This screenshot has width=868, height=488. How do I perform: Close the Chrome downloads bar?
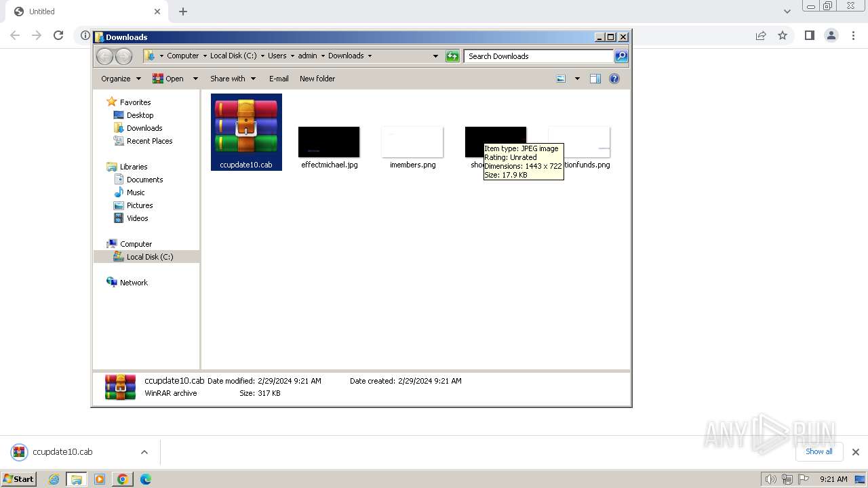(x=855, y=452)
